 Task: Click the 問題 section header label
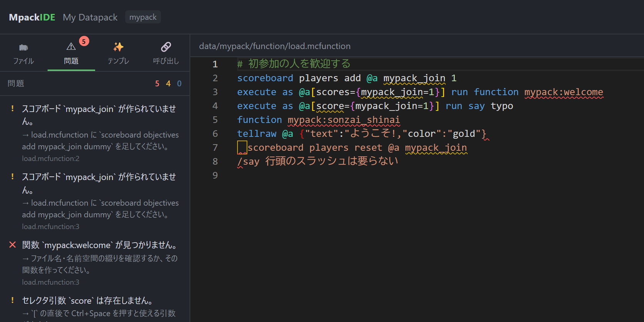click(x=16, y=84)
